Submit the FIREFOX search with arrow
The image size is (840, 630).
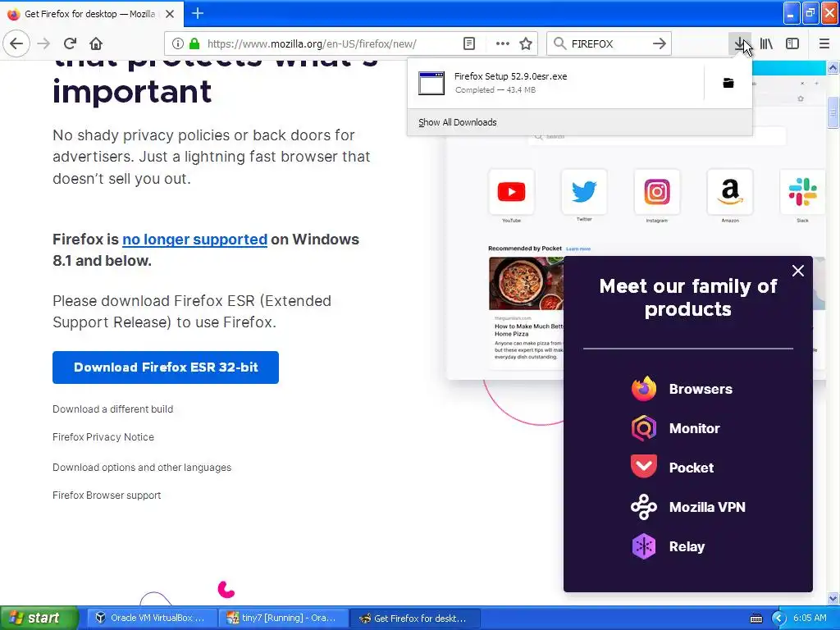(660, 43)
